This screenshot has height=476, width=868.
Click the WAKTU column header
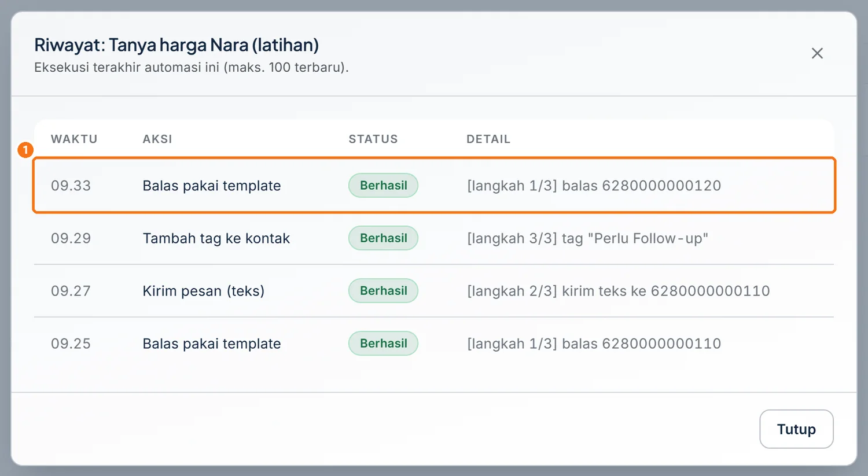(74, 139)
